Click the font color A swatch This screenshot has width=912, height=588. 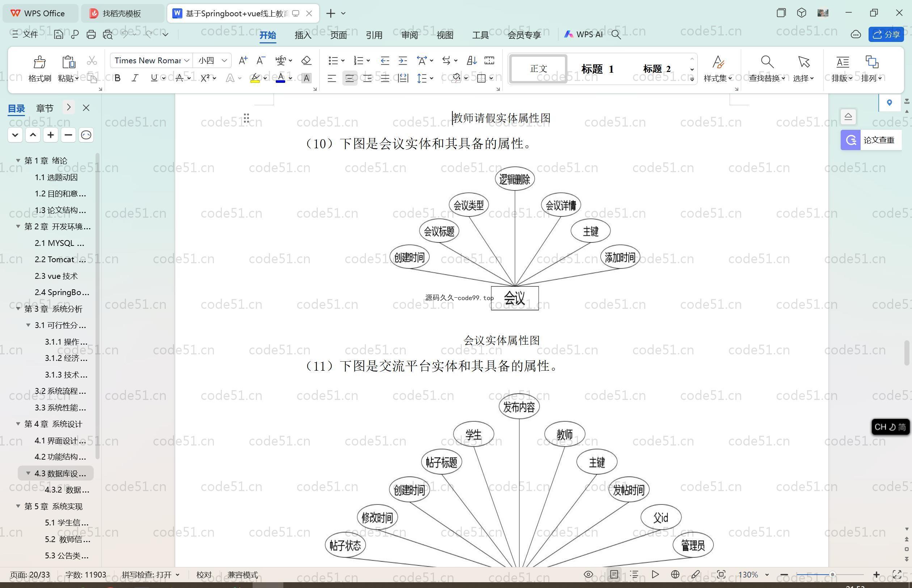click(280, 78)
